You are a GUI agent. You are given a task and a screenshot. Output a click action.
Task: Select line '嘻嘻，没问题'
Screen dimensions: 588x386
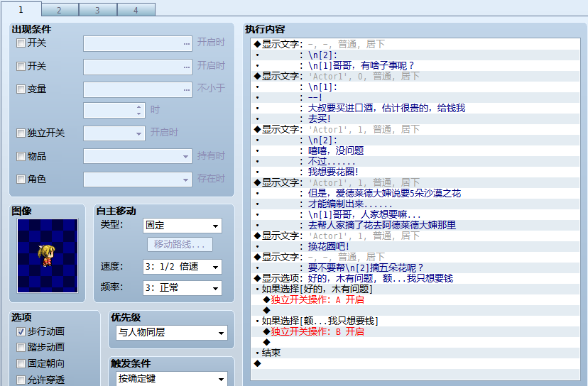click(x=415, y=150)
